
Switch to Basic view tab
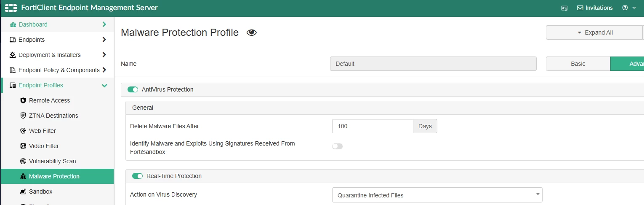578,64
